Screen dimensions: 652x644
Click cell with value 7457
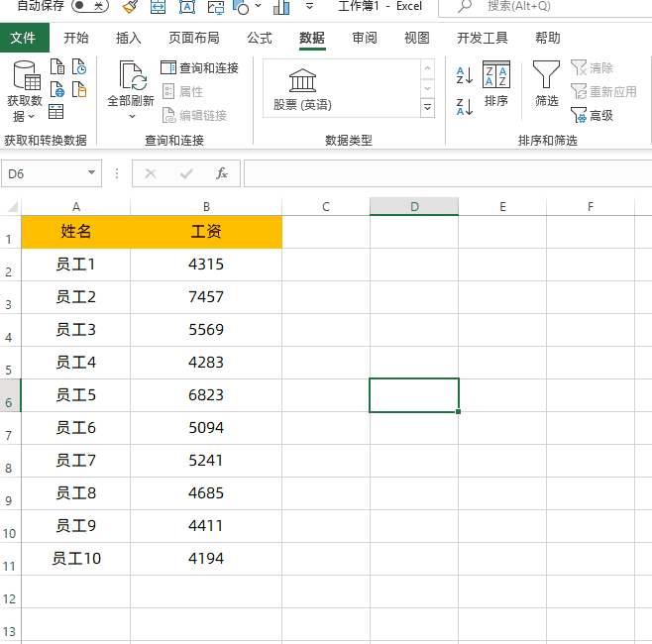[x=206, y=297]
